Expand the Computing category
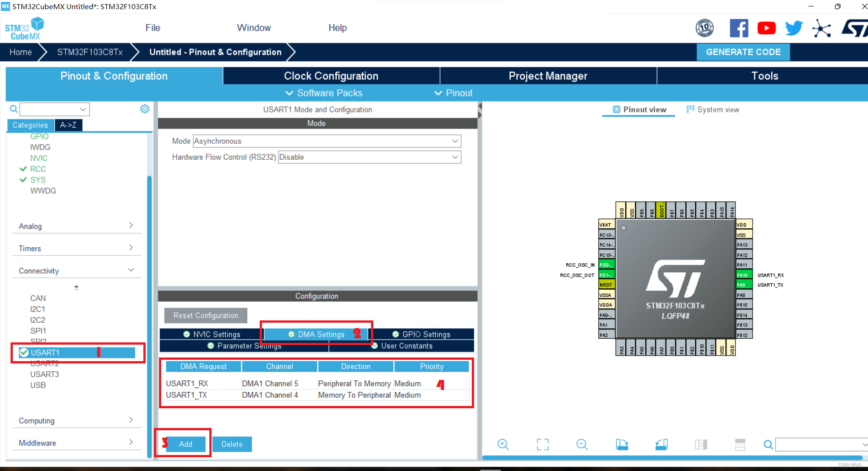 coord(76,420)
